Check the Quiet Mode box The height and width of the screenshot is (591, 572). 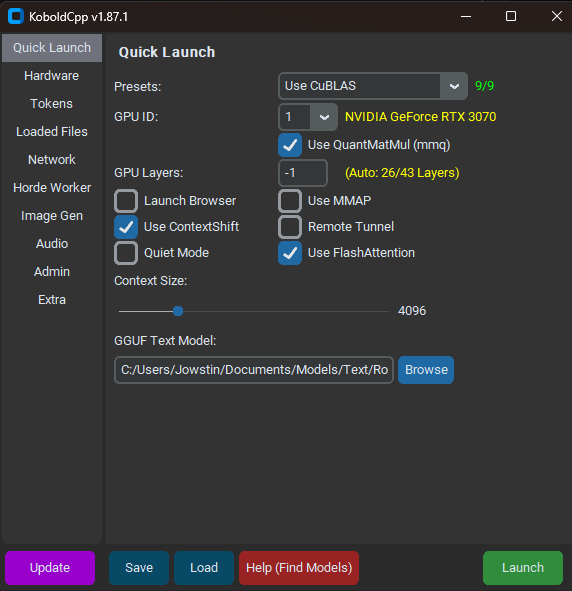126,253
